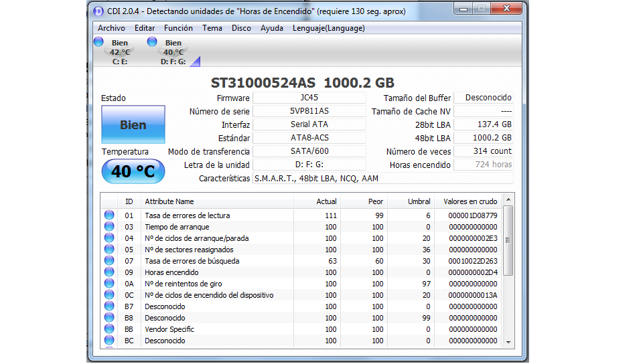
Task: Open the Disco menu
Action: tap(241, 28)
